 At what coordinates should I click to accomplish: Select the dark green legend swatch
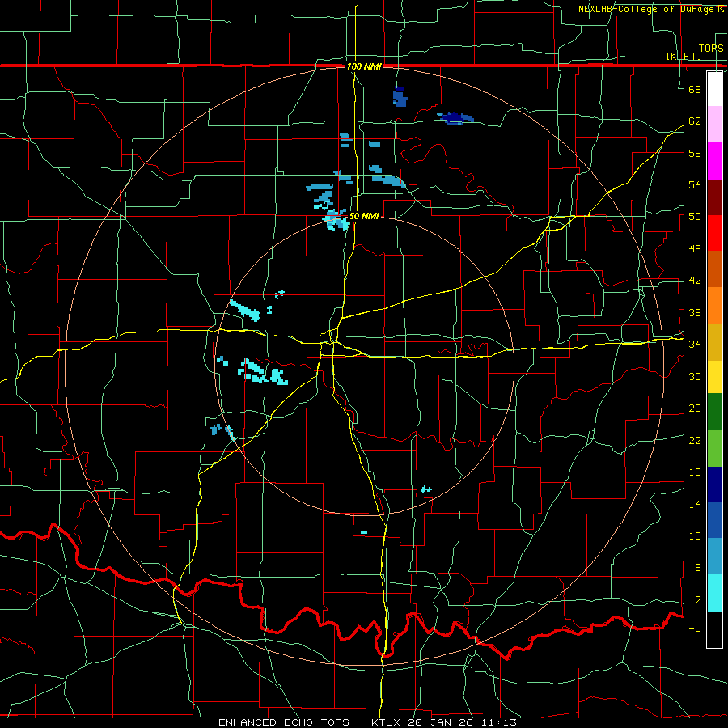(714, 413)
